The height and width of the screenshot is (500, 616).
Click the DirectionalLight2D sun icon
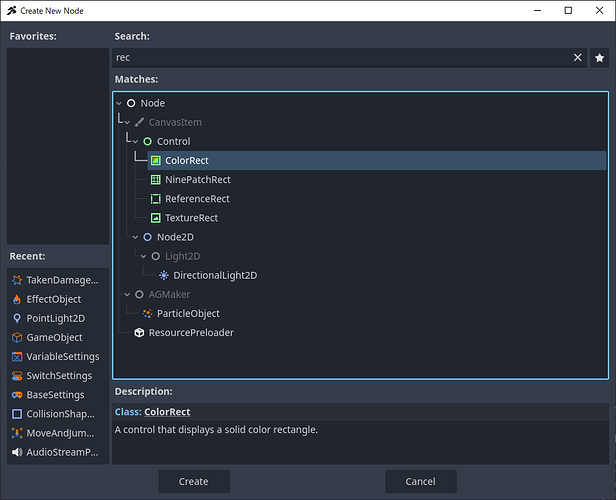tap(163, 275)
